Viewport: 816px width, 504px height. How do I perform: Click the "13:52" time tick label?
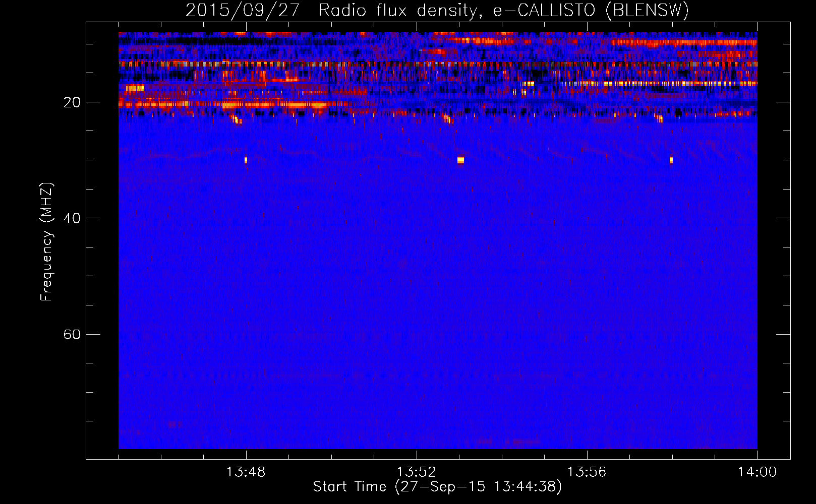416,472
